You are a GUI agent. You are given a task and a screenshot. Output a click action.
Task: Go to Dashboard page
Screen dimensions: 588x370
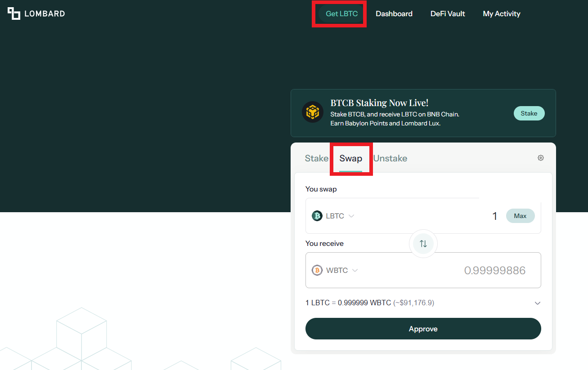pyautogui.click(x=394, y=14)
